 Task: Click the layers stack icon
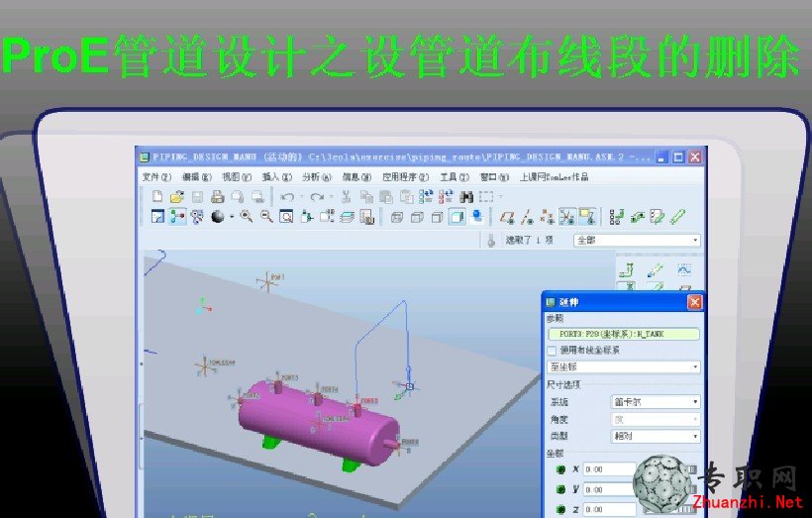[x=347, y=217]
